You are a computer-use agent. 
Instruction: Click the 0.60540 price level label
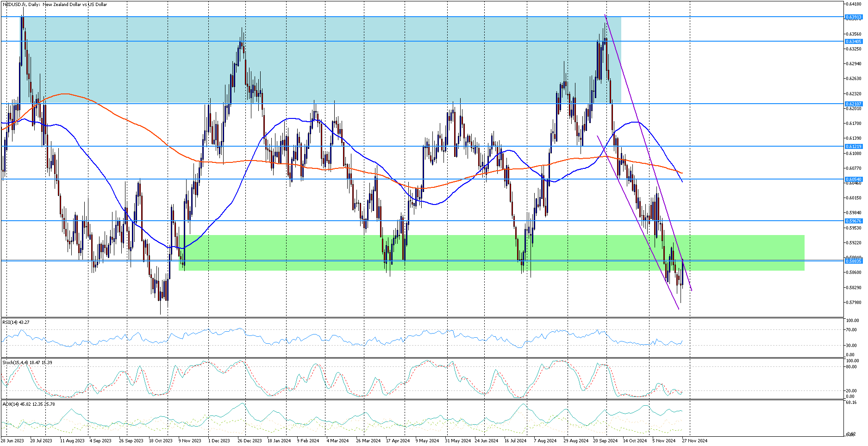pos(854,180)
